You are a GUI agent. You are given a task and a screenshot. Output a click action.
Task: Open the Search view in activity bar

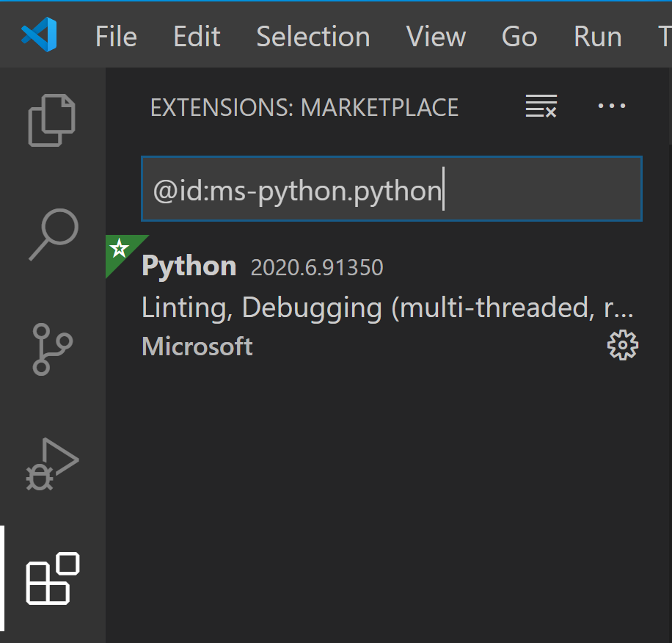53,234
